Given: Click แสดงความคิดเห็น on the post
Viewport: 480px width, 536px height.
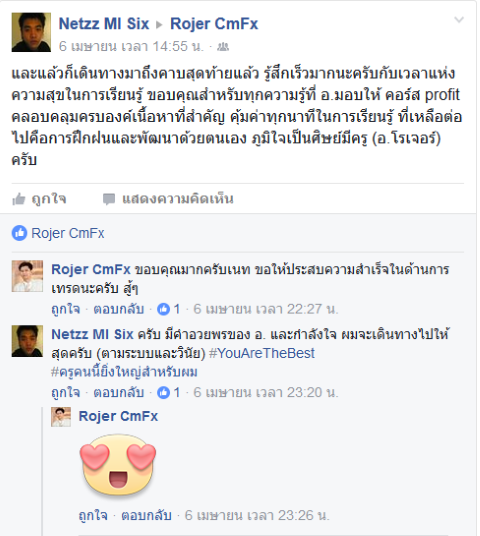Looking at the screenshot, I should point(178,199).
